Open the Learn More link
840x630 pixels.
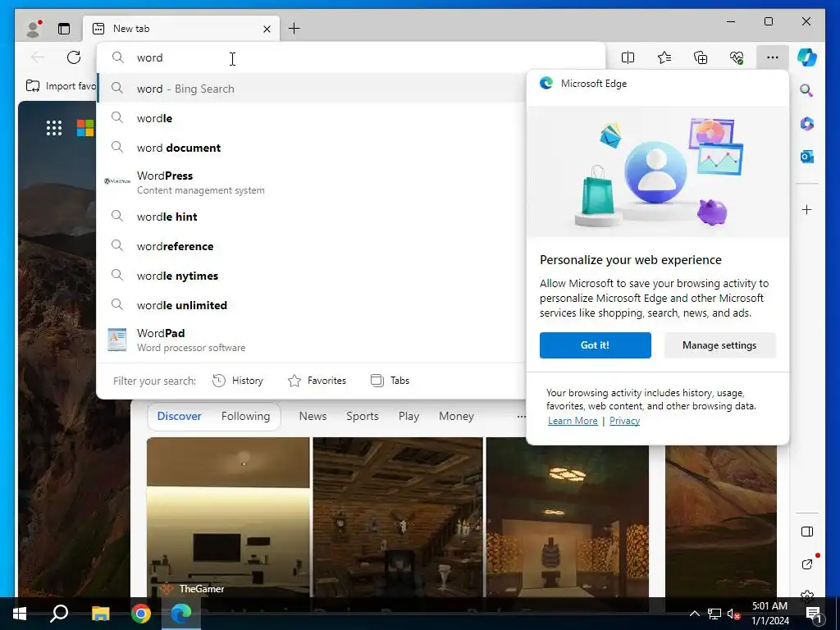coord(573,421)
